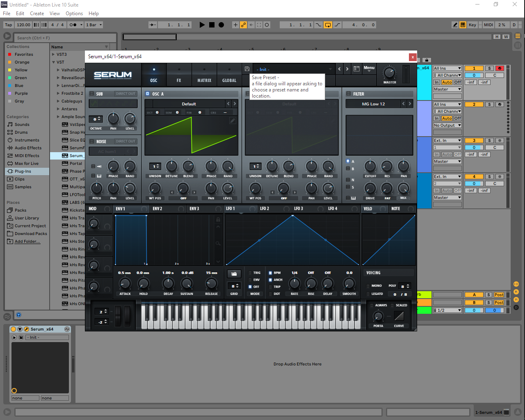This screenshot has height=420, width=525.
Task: Enable the SUB oscillator checkbox
Action: click(92, 94)
